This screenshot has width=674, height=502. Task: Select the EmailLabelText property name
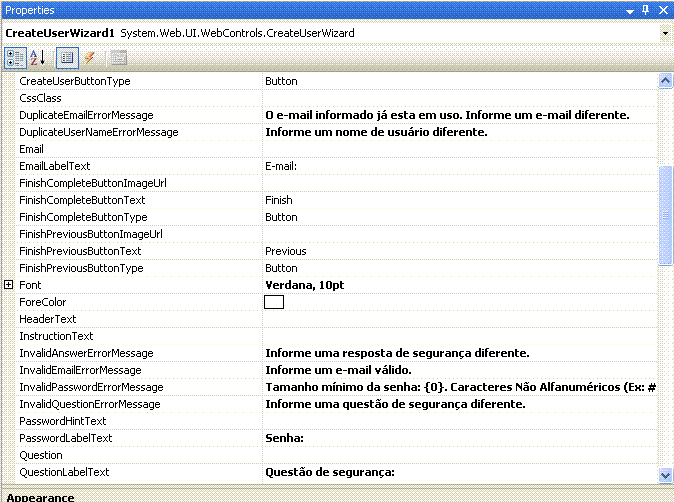pos(55,166)
